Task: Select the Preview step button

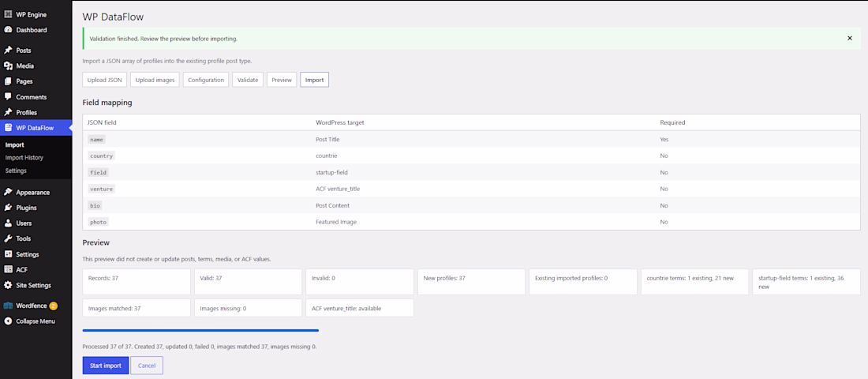Action: coord(282,80)
